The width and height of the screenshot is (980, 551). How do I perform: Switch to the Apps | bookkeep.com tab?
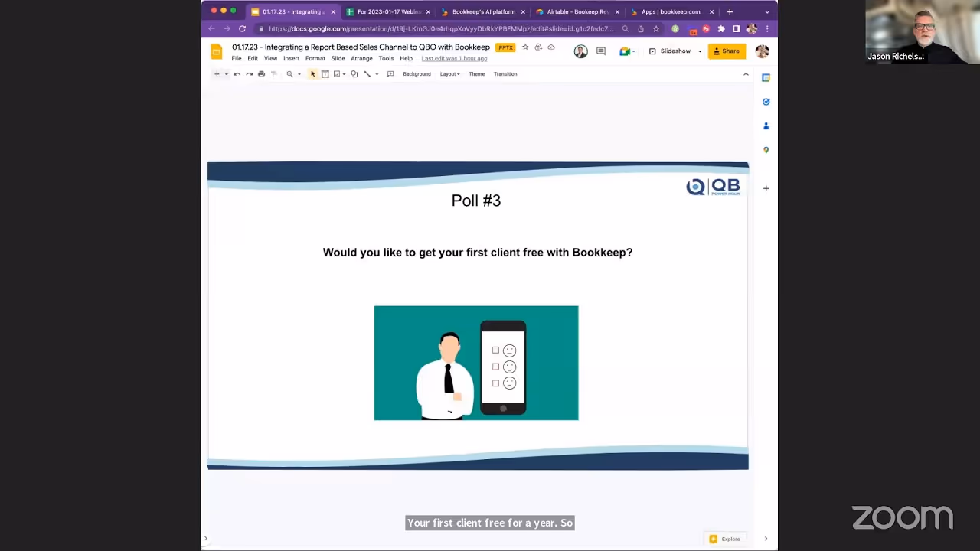[x=671, y=12]
